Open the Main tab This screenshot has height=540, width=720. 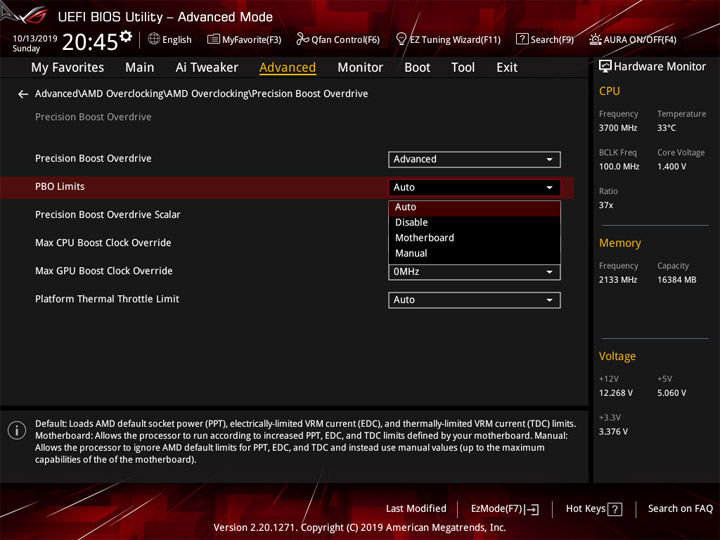140,68
